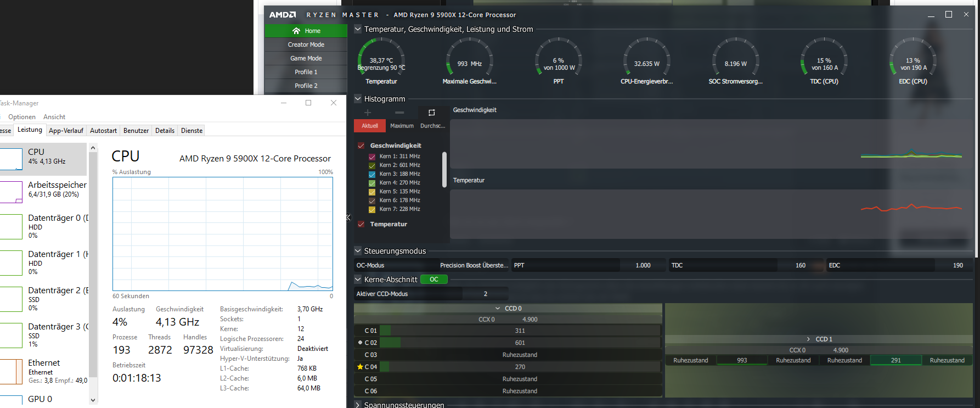Click the CPU-Energieverbrauch gauge dial

tap(646, 58)
